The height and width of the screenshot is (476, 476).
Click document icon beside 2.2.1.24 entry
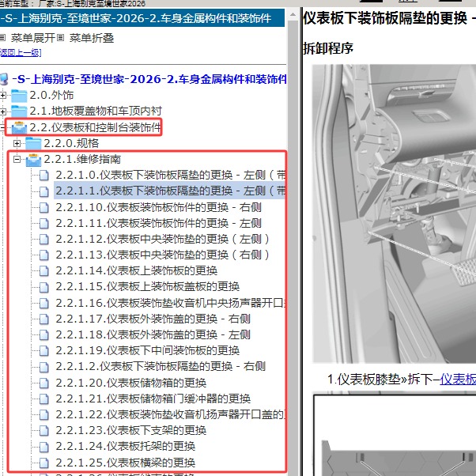click(x=44, y=447)
